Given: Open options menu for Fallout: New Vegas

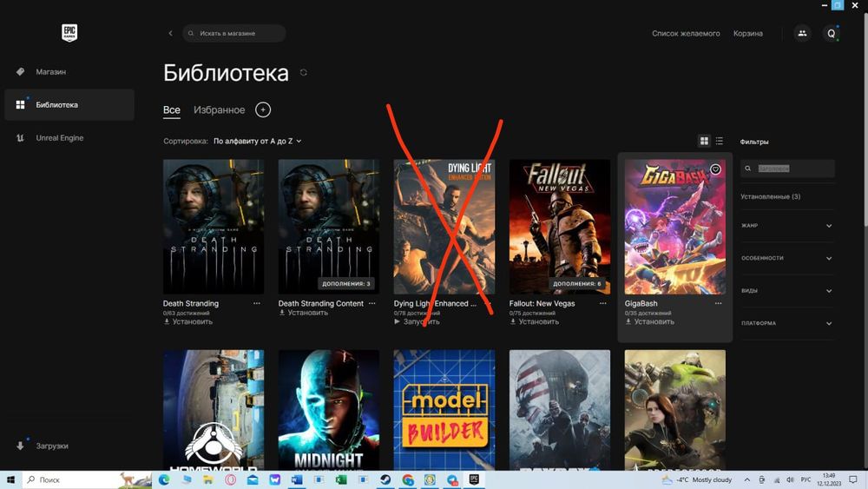Looking at the screenshot, I should click(603, 303).
